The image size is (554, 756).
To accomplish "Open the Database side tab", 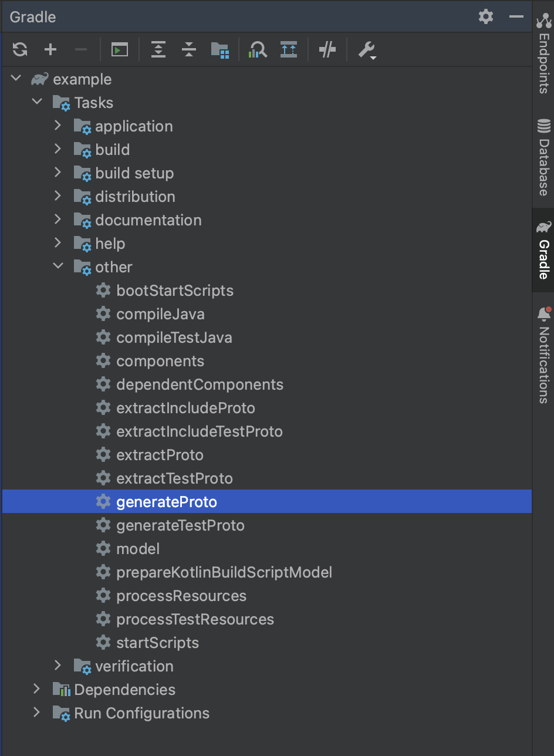I will coord(543,157).
